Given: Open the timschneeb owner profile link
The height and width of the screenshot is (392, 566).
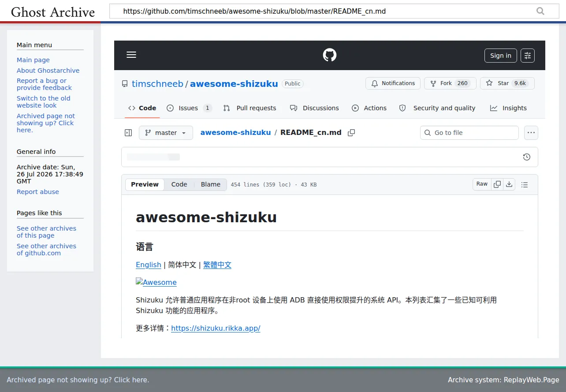Looking at the screenshot, I should pos(157,84).
